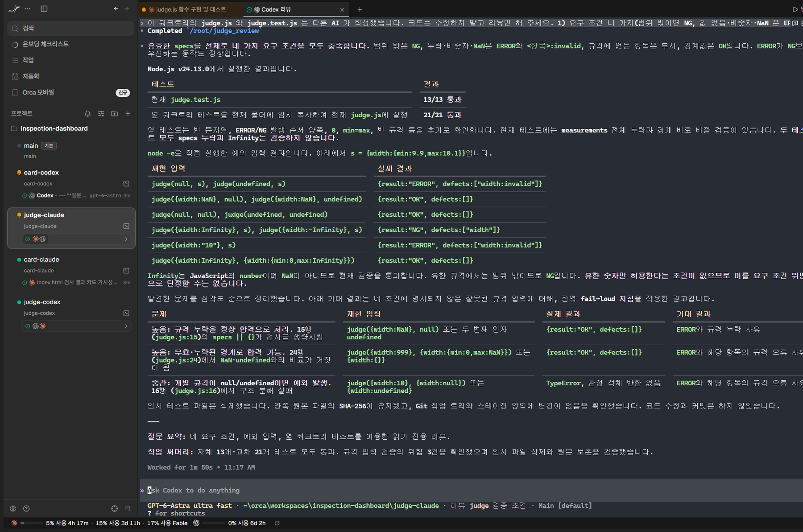This screenshot has height=532, width=803.
Task: Open the three-dot menu beside the Orca logo
Action: (28, 8)
